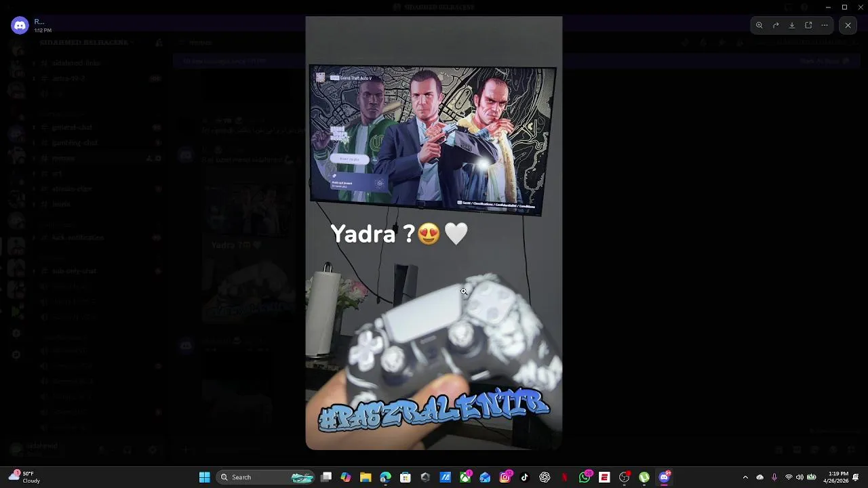Image resolution: width=868 pixels, height=488 pixels.
Task: Open the weather widget showing 50°F Cloudy
Action: pos(23,477)
